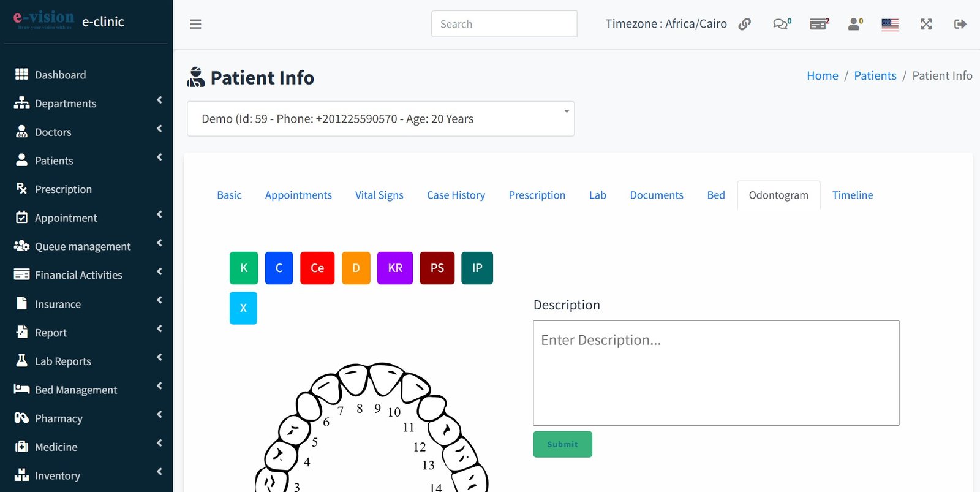This screenshot has width=980, height=492.
Task: Click the timezone link icon
Action: [744, 24]
